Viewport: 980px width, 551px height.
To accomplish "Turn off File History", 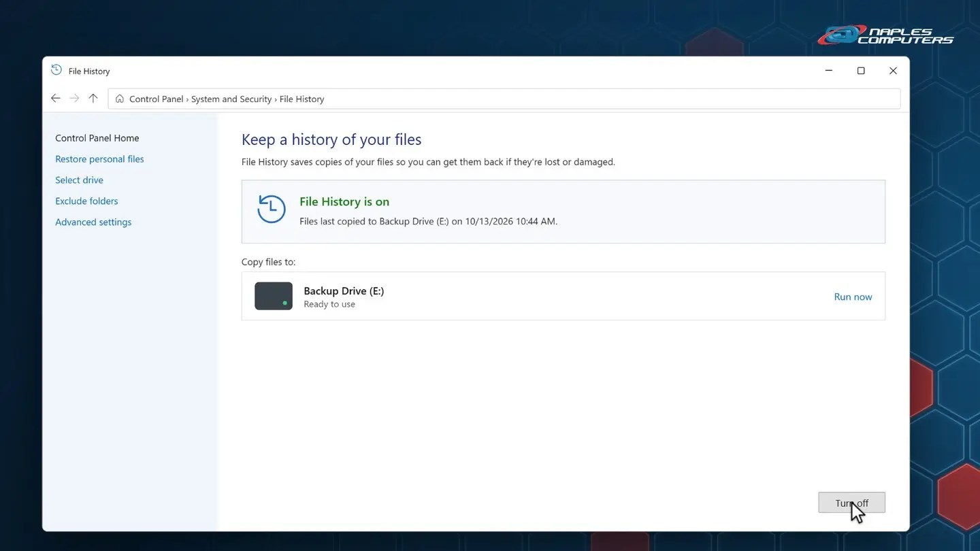I will click(x=851, y=503).
